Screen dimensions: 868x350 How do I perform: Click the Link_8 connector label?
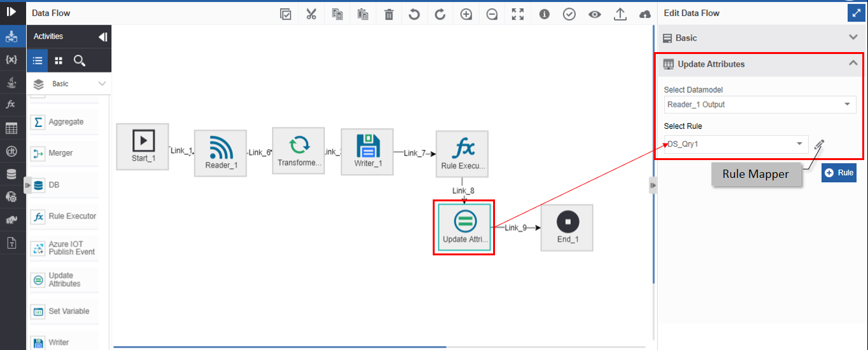tap(463, 191)
